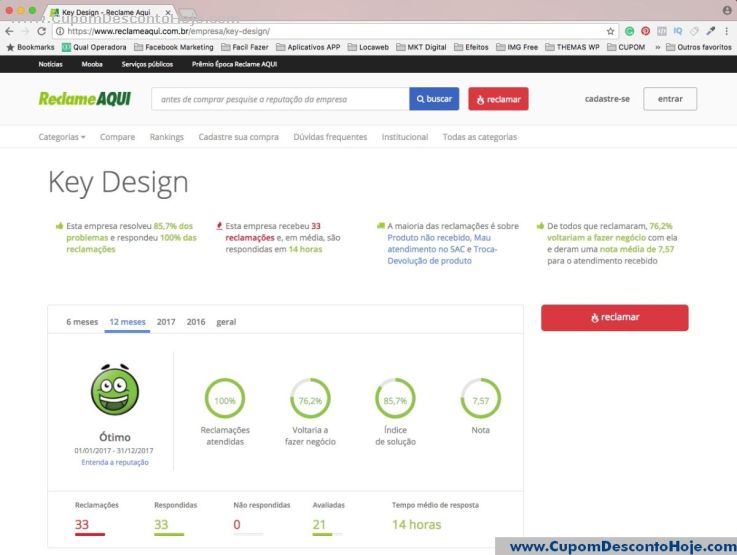Go back with the browser back arrow

(x=9, y=31)
